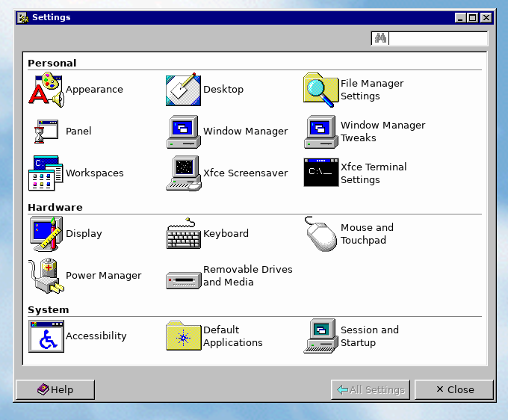Click the Settings window title icon
The width and height of the screenshot is (508, 420).
tap(23, 17)
